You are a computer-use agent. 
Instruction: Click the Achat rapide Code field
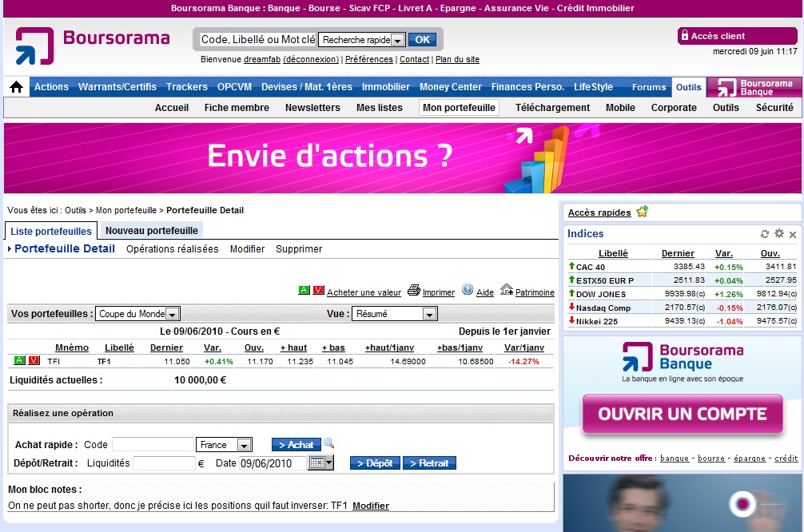(x=152, y=444)
